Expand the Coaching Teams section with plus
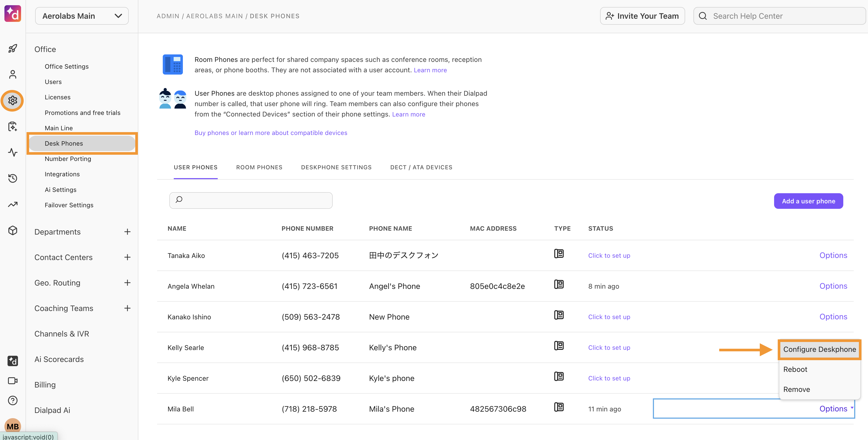868x440 pixels. 127,308
